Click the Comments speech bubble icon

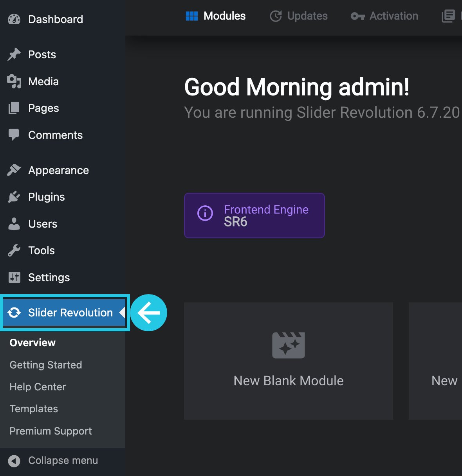point(14,135)
